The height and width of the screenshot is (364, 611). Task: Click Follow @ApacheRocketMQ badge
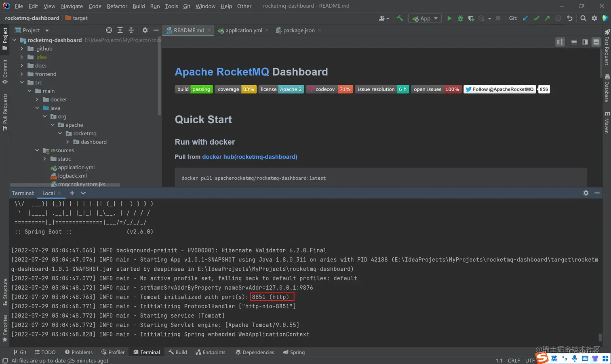500,89
